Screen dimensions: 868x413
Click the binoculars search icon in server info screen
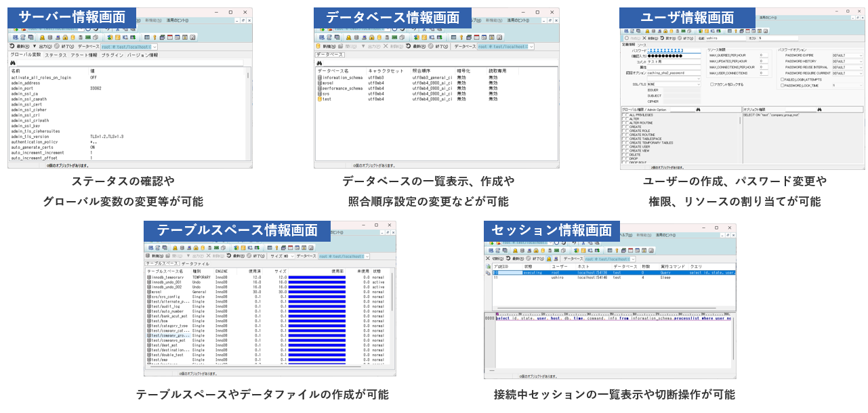coord(13,63)
